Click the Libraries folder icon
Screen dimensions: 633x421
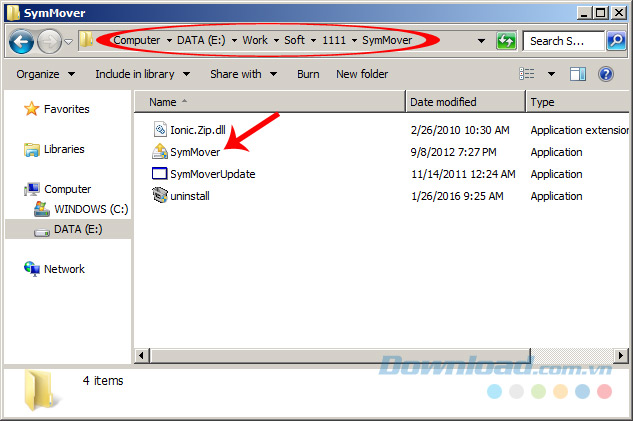click(x=31, y=149)
